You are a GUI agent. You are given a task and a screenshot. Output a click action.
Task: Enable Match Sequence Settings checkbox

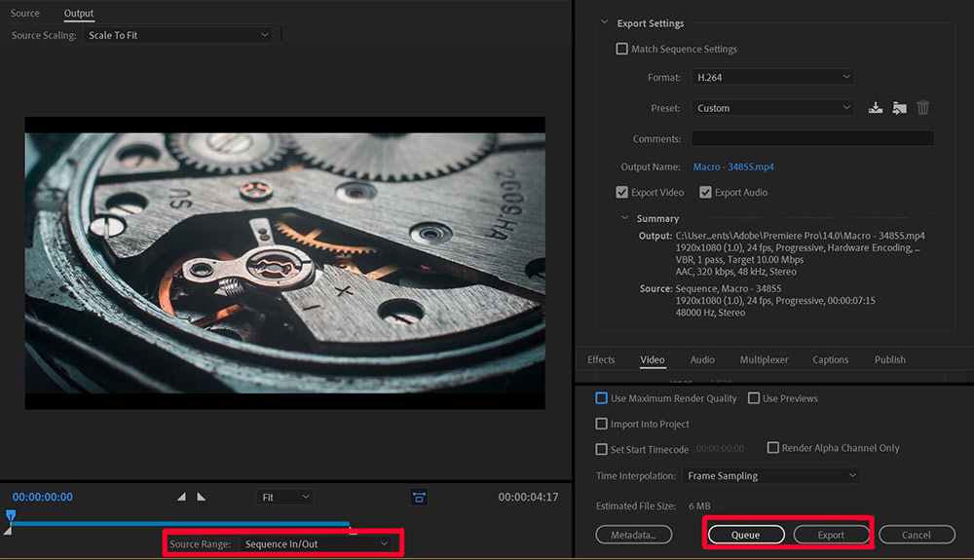coord(621,49)
